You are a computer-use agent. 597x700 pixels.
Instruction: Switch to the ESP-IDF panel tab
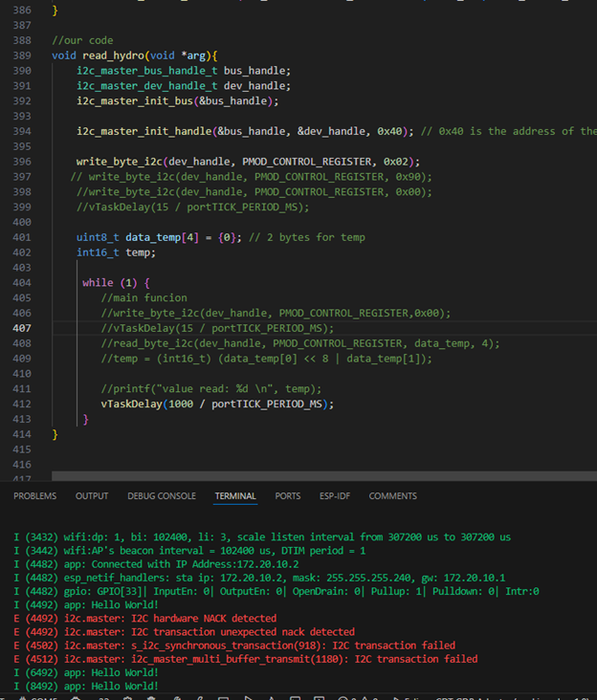(335, 496)
